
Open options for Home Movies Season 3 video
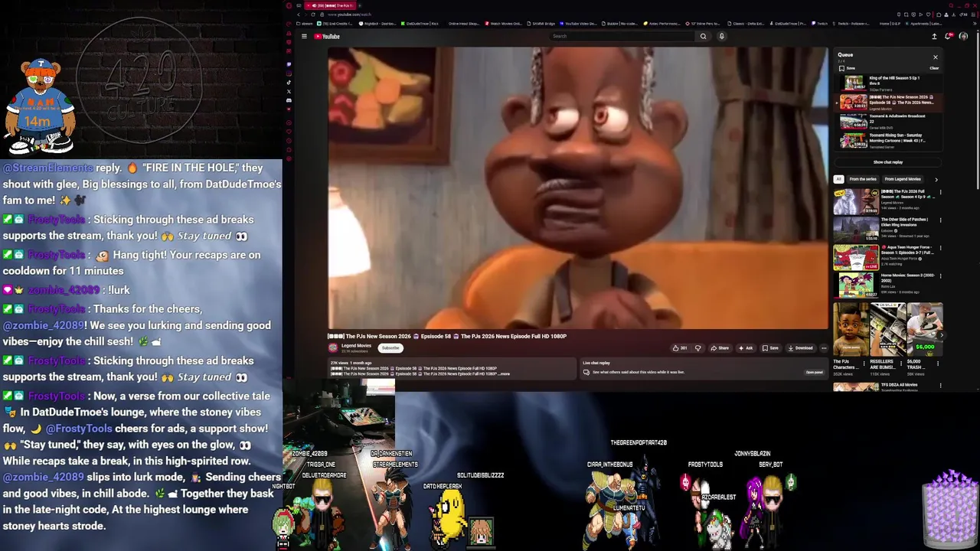(x=940, y=275)
